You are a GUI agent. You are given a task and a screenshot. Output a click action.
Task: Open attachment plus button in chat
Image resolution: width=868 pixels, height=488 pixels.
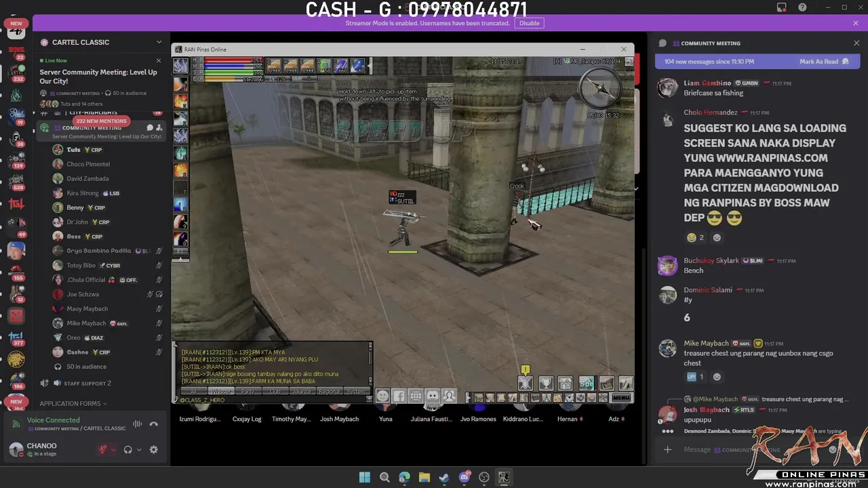coord(667,449)
